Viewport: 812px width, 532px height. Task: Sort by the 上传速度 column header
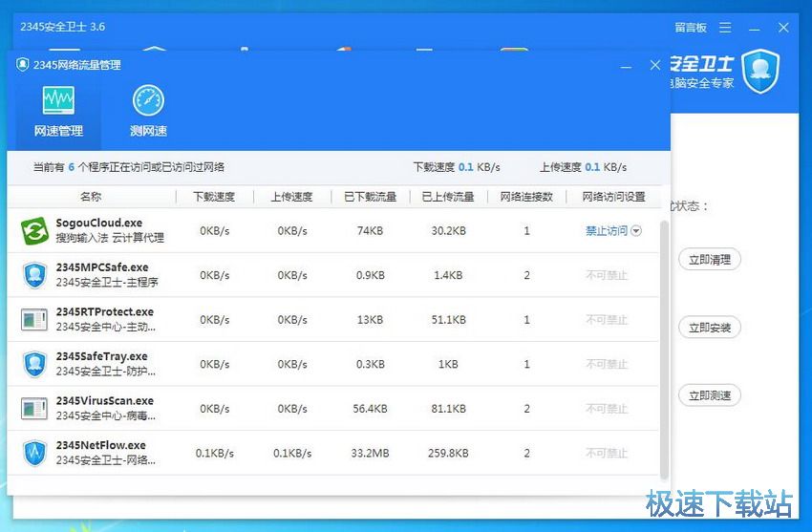pos(292,197)
